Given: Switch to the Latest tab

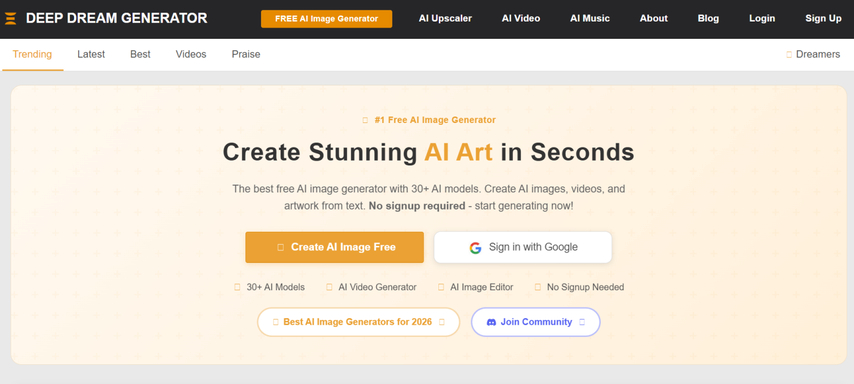Looking at the screenshot, I should tap(91, 54).
